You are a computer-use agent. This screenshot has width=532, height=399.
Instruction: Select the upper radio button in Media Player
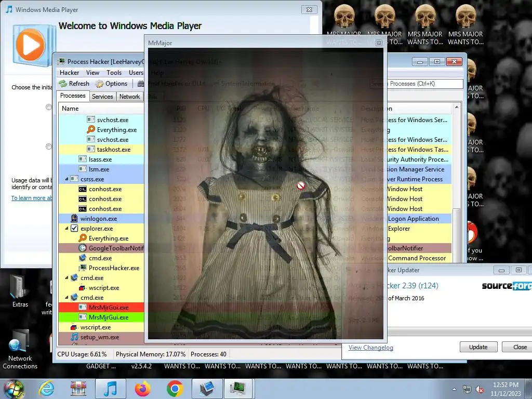[x=49, y=107]
